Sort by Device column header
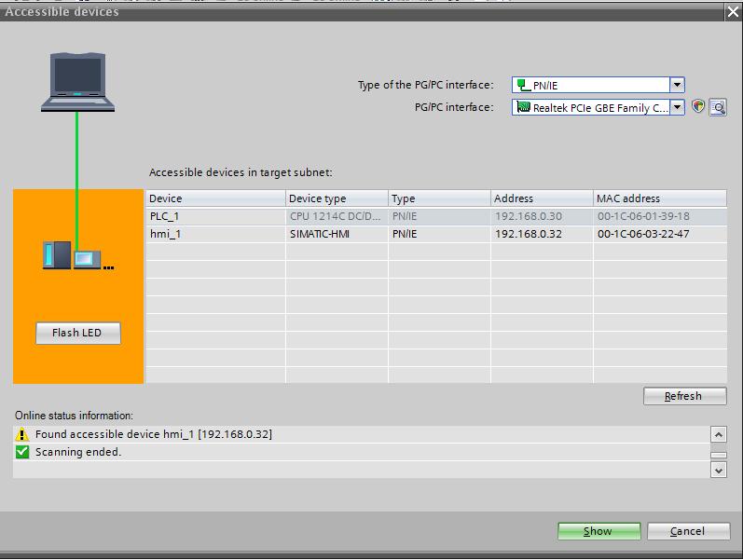 (x=215, y=198)
